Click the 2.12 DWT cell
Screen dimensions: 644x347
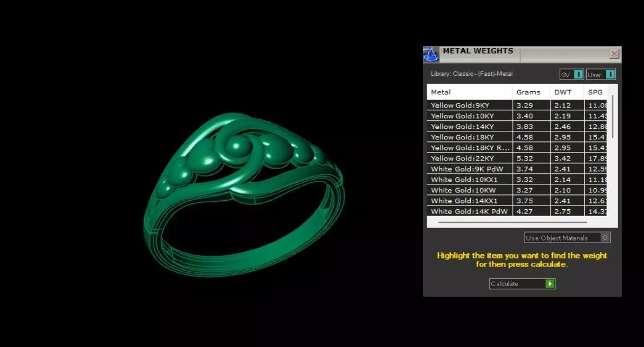click(567, 105)
